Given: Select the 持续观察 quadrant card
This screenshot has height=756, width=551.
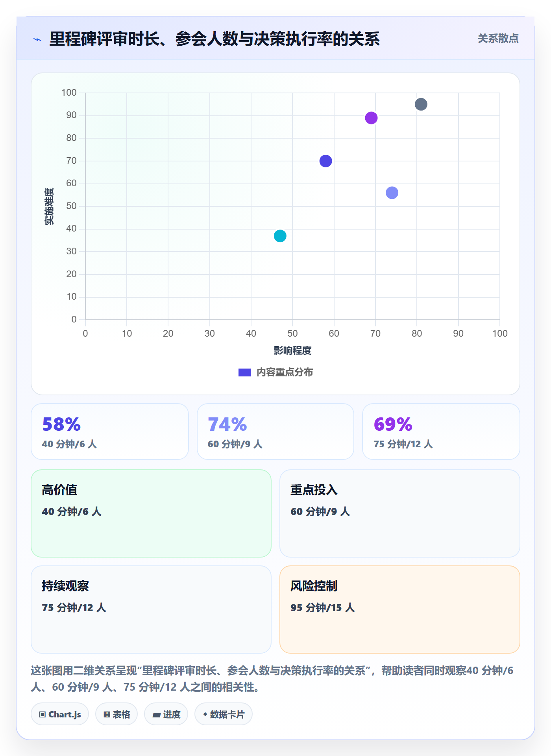Looking at the screenshot, I should [151, 610].
